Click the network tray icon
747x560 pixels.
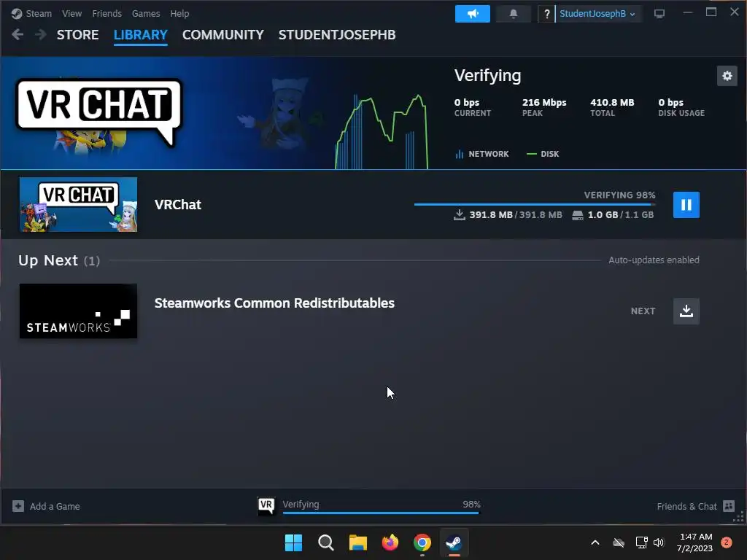(641, 542)
